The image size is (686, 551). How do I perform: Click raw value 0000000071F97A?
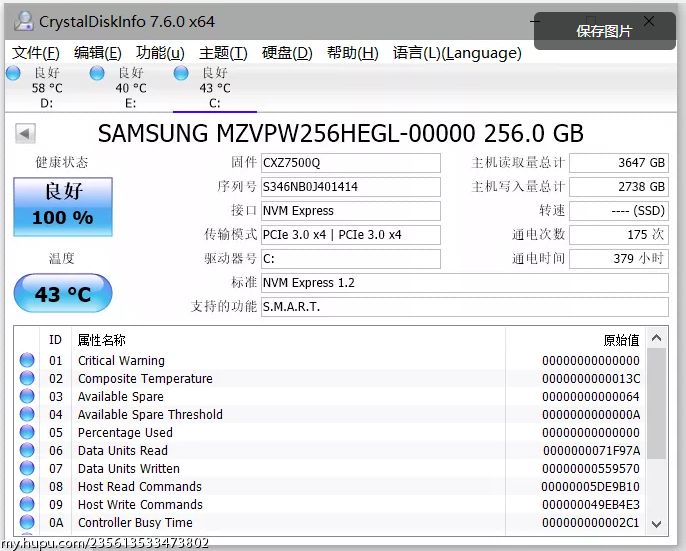click(592, 450)
